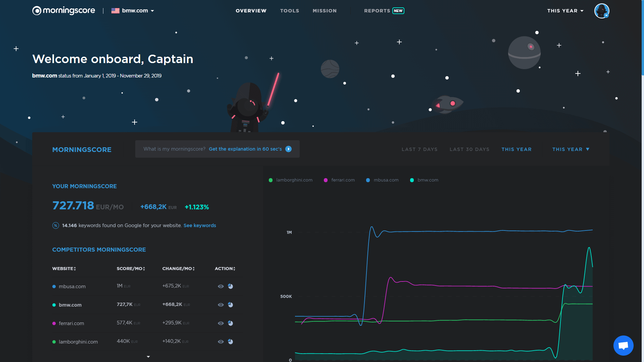
Task: Click the Morningscore panel heading
Action: click(82, 150)
